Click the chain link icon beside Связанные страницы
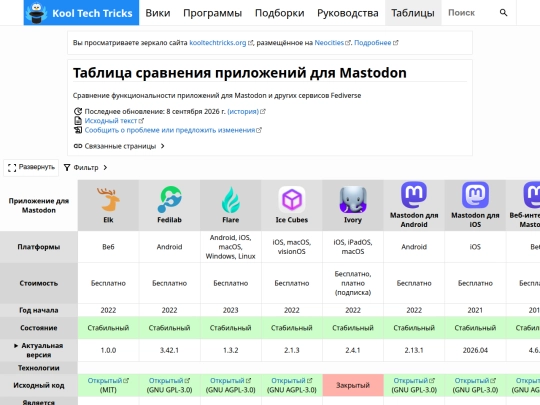Screen dimensions: 540x405 [x=78, y=146]
